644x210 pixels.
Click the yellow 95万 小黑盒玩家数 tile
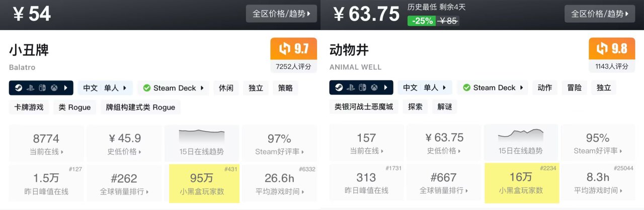coord(204,183)
